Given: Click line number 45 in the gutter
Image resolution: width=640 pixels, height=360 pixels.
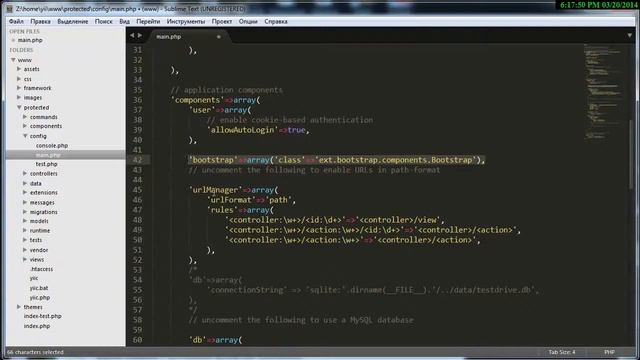Looking at the screenshot, I should click(138, 190).
